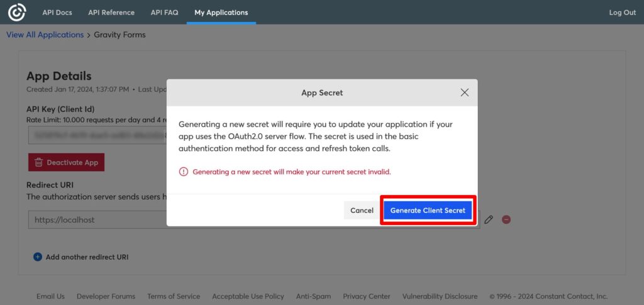644x305 pixels.
Task: Open the API Docs menu item
Action: pyautogui.click(x=57, y=13)
